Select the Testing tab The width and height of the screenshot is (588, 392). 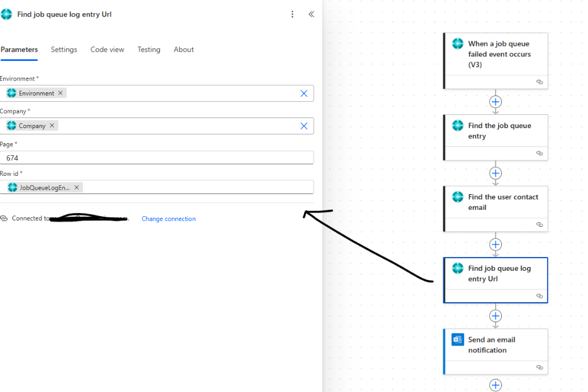[x=149, y=50]
